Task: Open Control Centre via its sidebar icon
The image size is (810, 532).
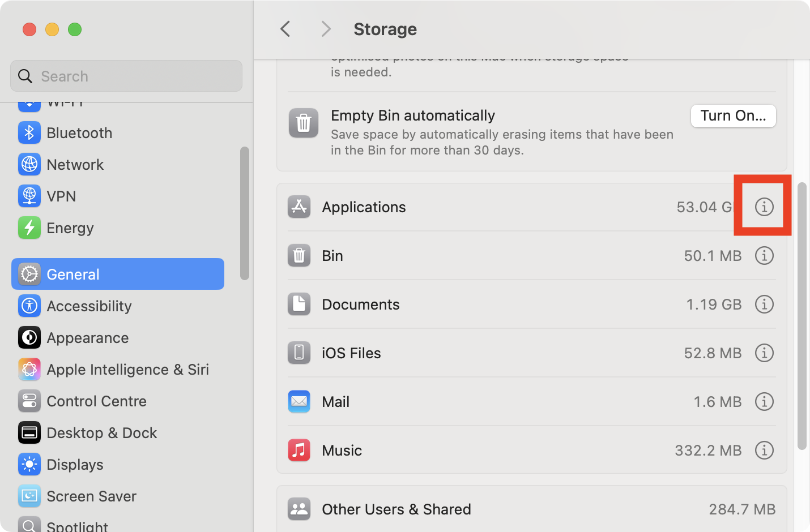Action: coord(29,401)
